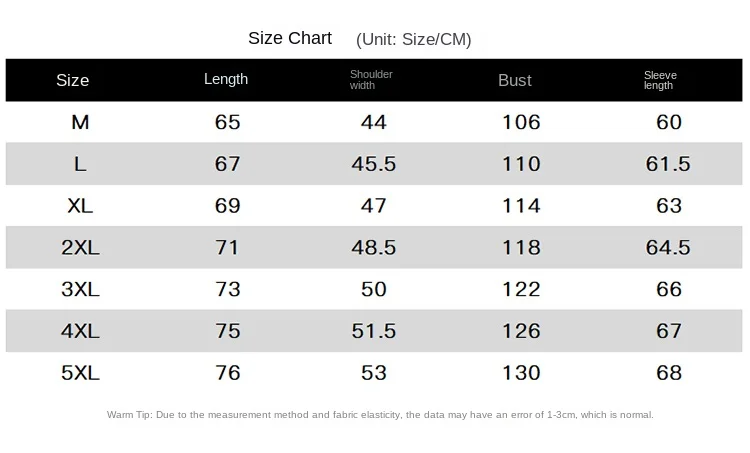Select the M size row label
The image size is (750, 453).
80,122
